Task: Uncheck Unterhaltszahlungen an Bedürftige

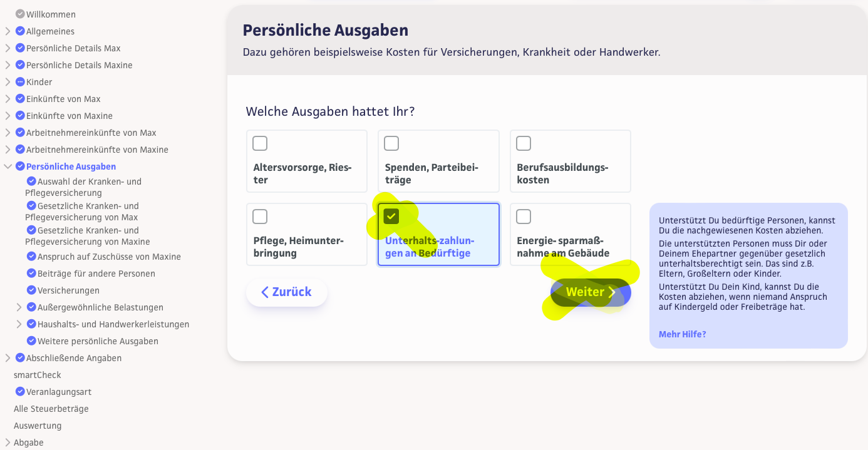Action: pos(391,217)
